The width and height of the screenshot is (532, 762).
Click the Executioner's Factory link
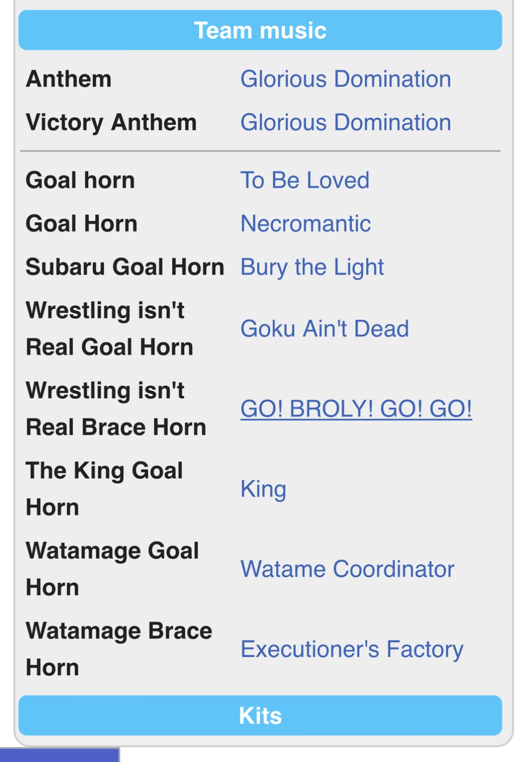tap(352, 649)
